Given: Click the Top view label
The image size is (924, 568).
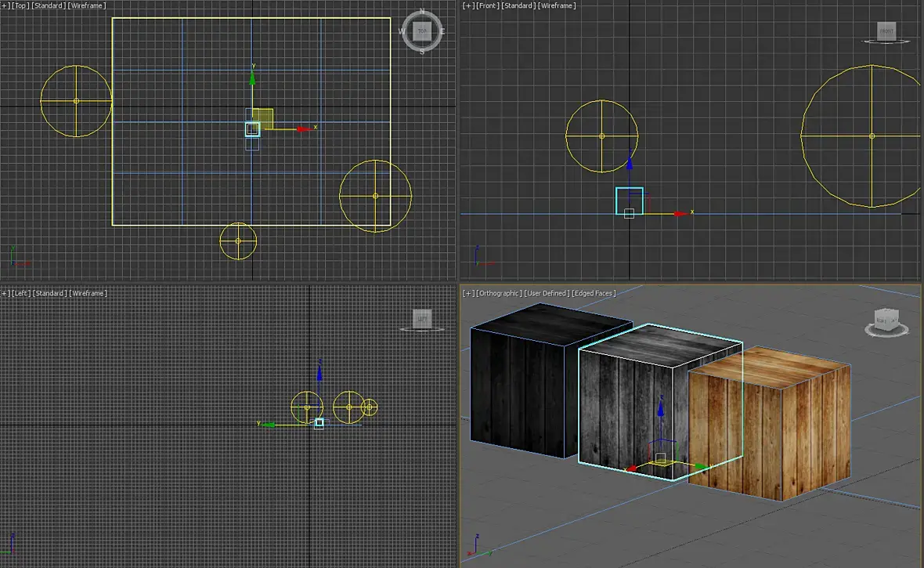Looking at the screenshot, I should (20, 6).
